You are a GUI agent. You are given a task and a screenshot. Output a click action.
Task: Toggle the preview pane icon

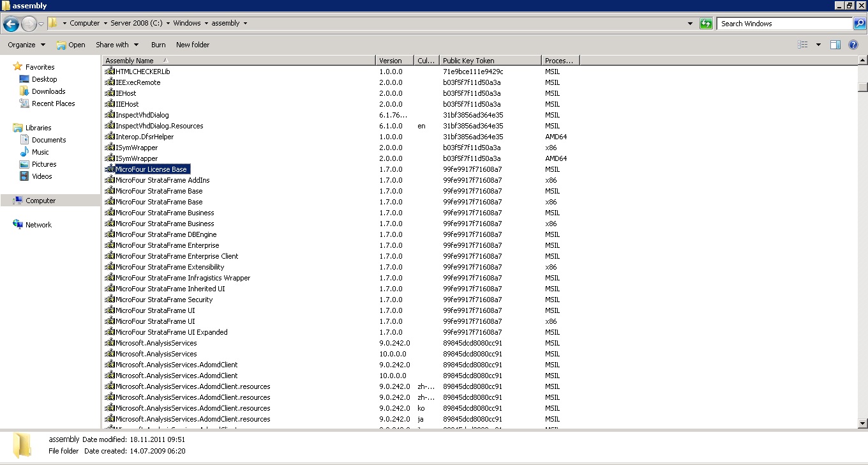pyautogui.click(x=835, y=45)
